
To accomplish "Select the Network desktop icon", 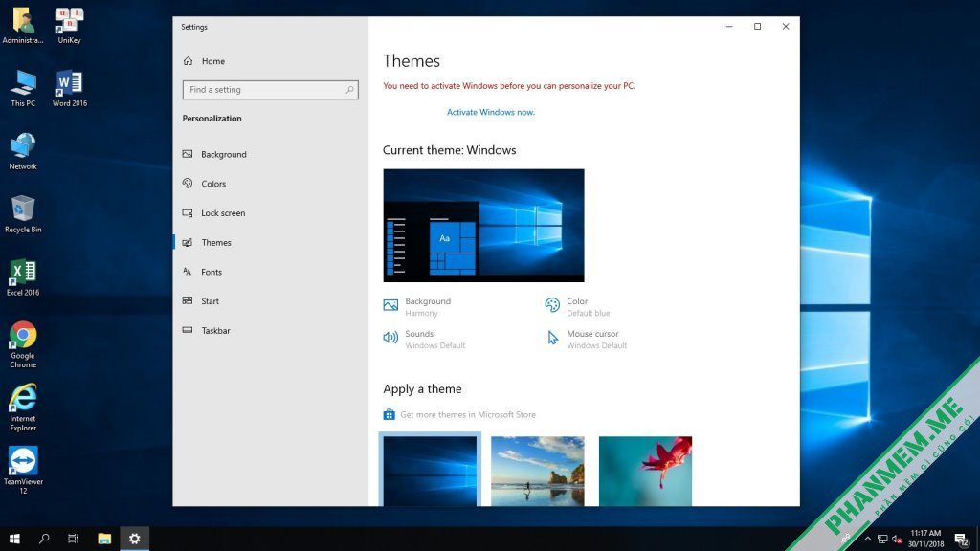I will (23, 152).
